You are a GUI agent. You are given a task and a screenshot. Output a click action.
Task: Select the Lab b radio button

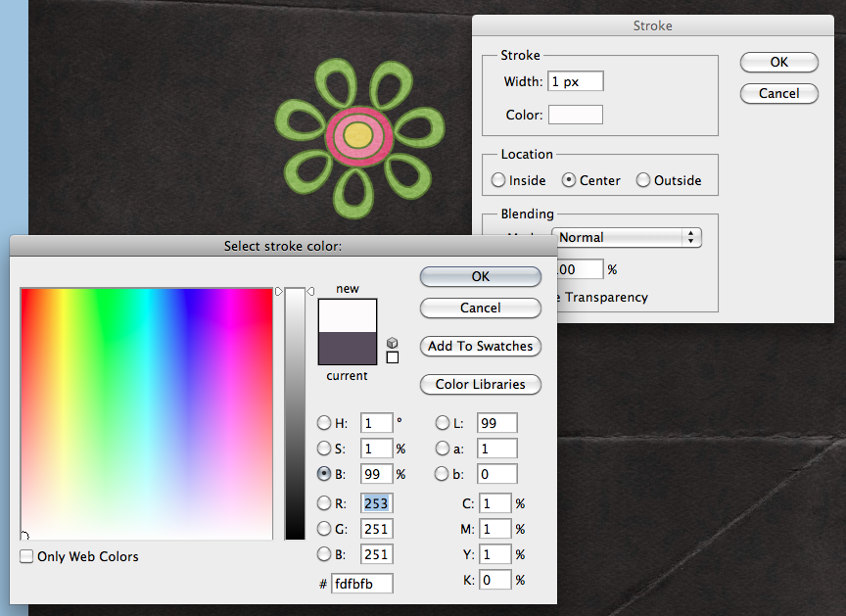click(442, 474)
